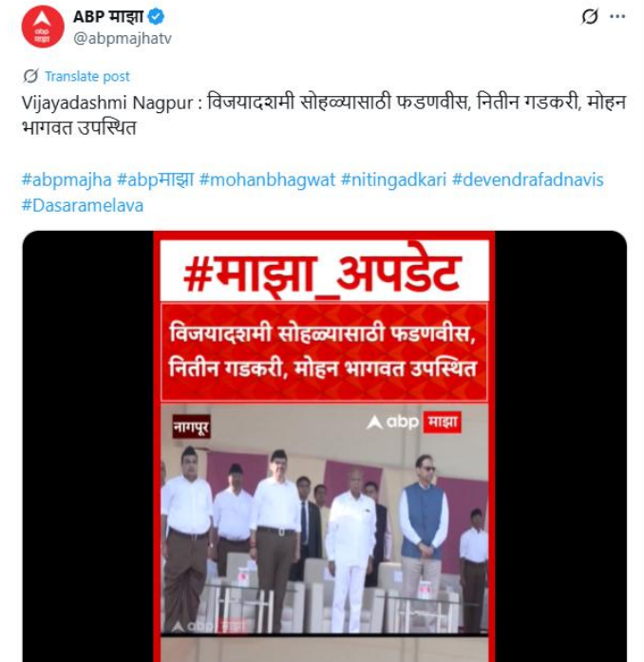Screen dimensions: 644x662
Task: Click the Vijayadashmi Nagpur post text
Action: (324, 115)
